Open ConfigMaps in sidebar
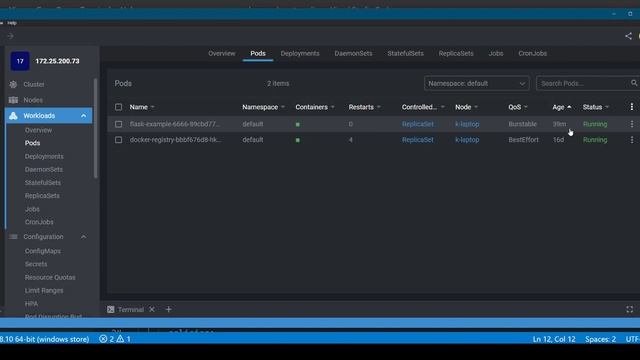The height and width of the screenshot is (360, 640). pyautogui.click(x=43, y=251)
